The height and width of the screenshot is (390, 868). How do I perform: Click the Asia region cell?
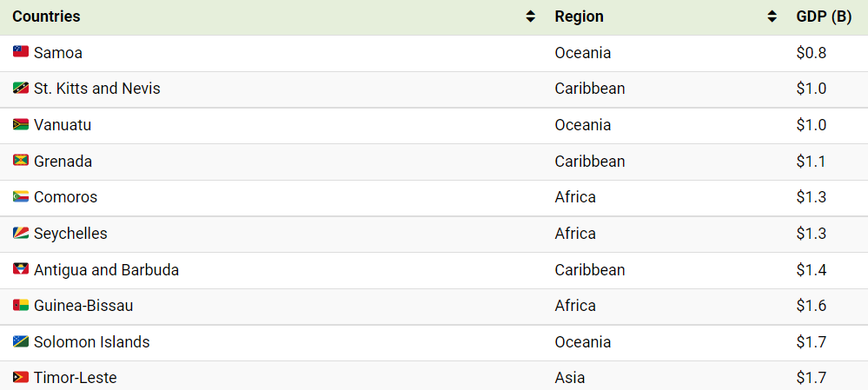(x=570, y=378)
